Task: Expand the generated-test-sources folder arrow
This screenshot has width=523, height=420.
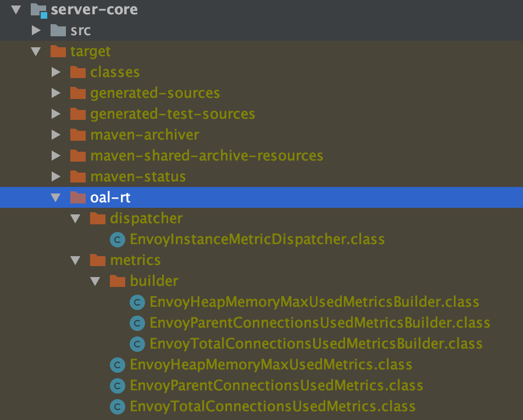Action: (x=55, y=114)
